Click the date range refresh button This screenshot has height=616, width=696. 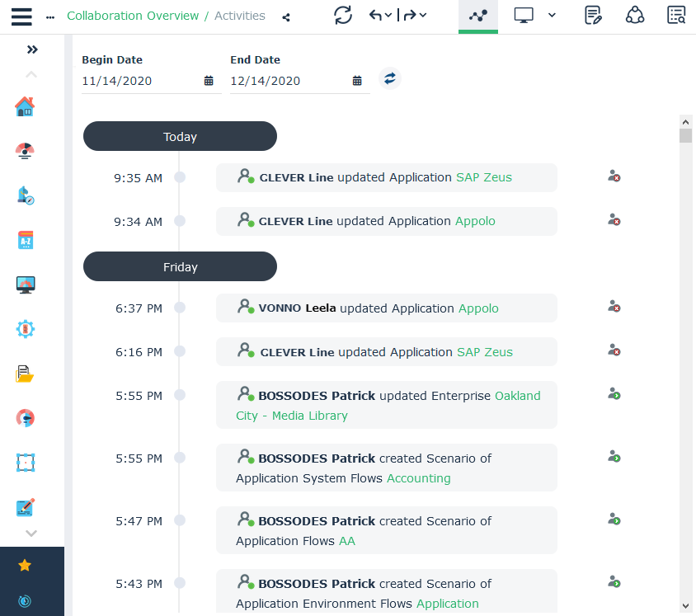pos(390,78)
